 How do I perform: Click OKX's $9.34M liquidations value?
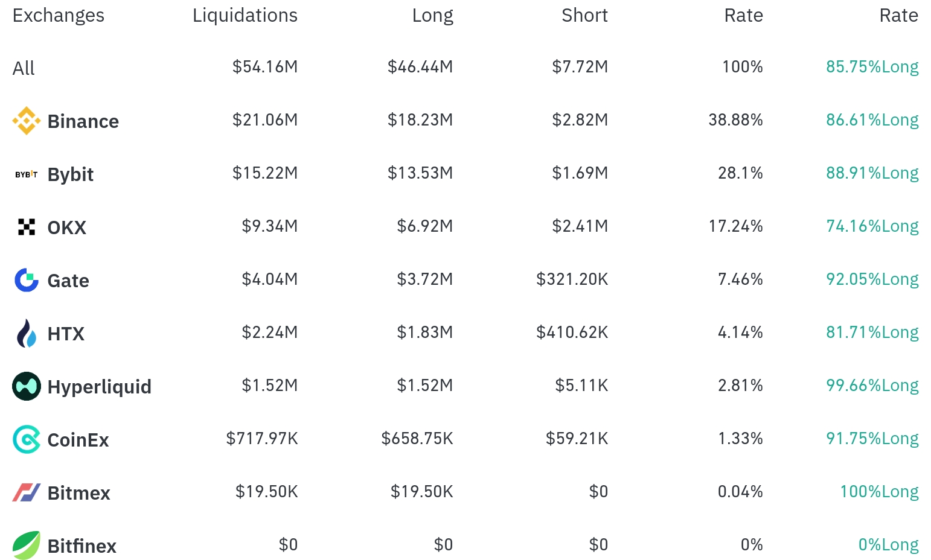point(270,226)
